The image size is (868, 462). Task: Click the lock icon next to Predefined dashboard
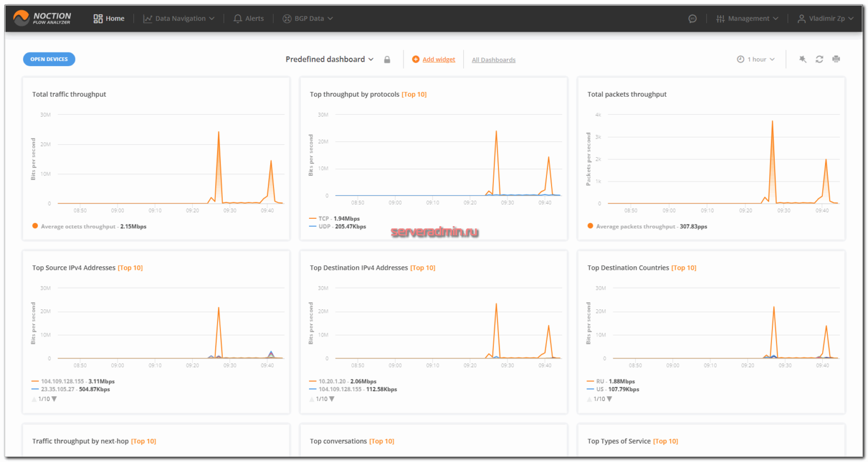pos(387,59)
